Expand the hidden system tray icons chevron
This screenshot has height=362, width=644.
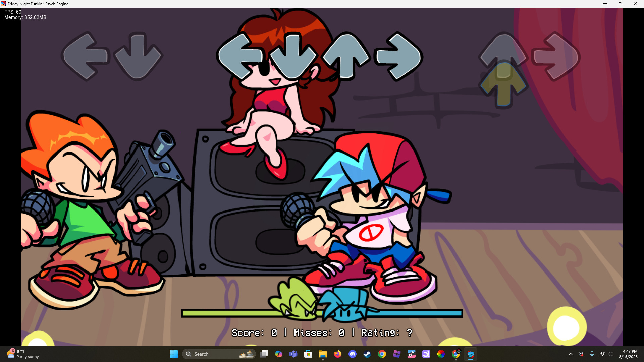(571, 354)
